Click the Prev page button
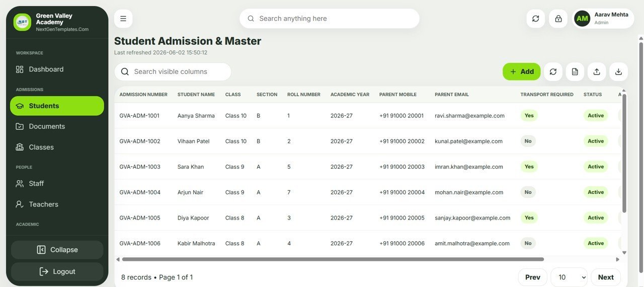Viewport: 644px width, 287px height. [x=533, y=277]
